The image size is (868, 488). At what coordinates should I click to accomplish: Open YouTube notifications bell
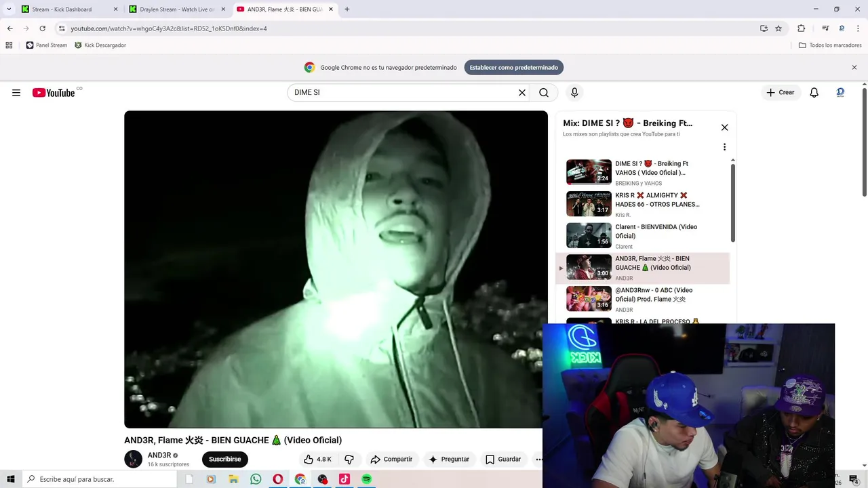pos(814,93)
